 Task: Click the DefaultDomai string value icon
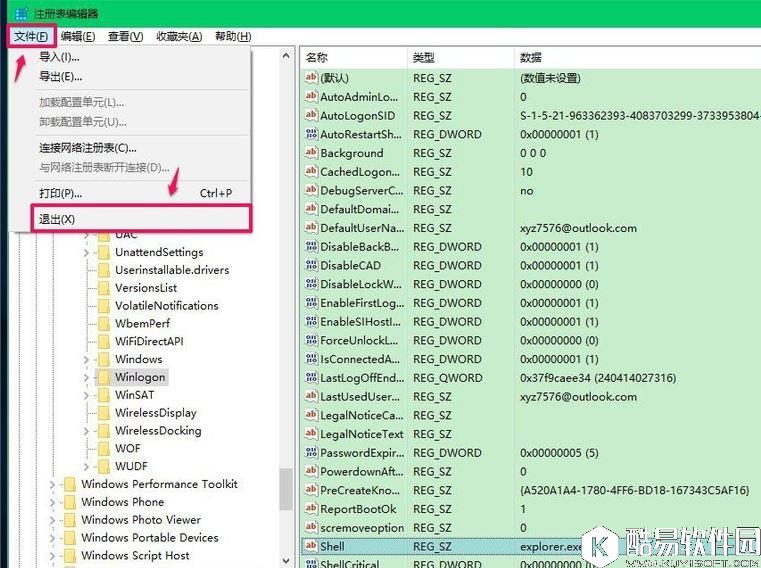pos(311,209)
